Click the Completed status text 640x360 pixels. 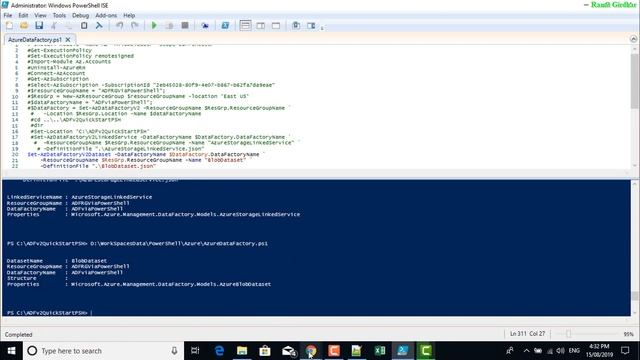(18, 334)
